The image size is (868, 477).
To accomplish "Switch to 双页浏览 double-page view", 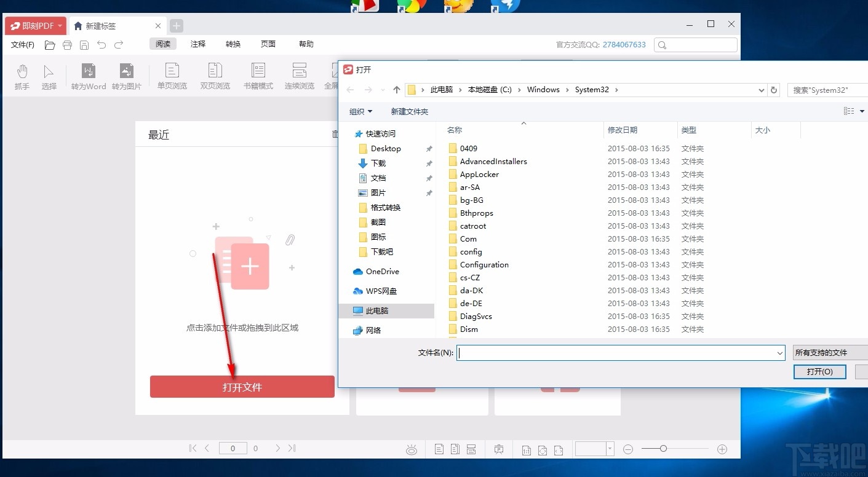I will [215, 75].
